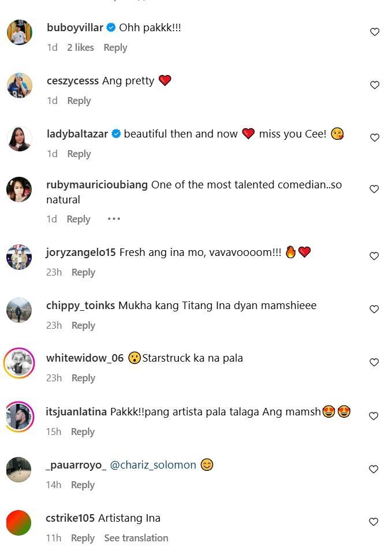Like chippy_toinks's comment with heart icon
Viewport: 392px width, 550px height.
374,309
